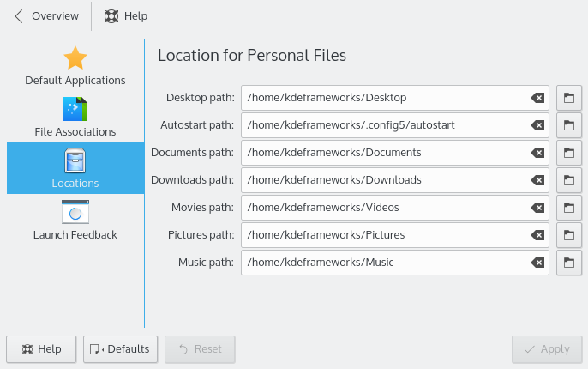588x369 pixels.
Task: Open Help in the top toolbar
Action: pyautogui.click(x=125, y=16)
